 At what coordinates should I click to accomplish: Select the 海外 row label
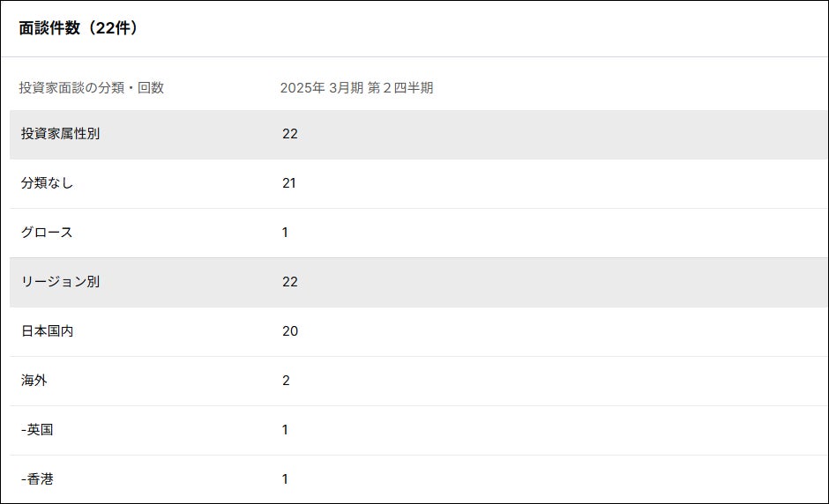click(x=34, y=381)
